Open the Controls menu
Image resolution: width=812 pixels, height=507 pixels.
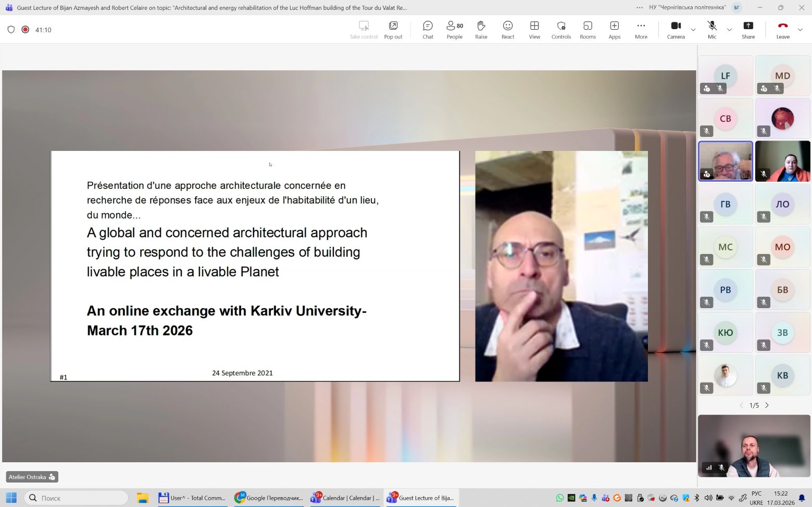(561, 30)
